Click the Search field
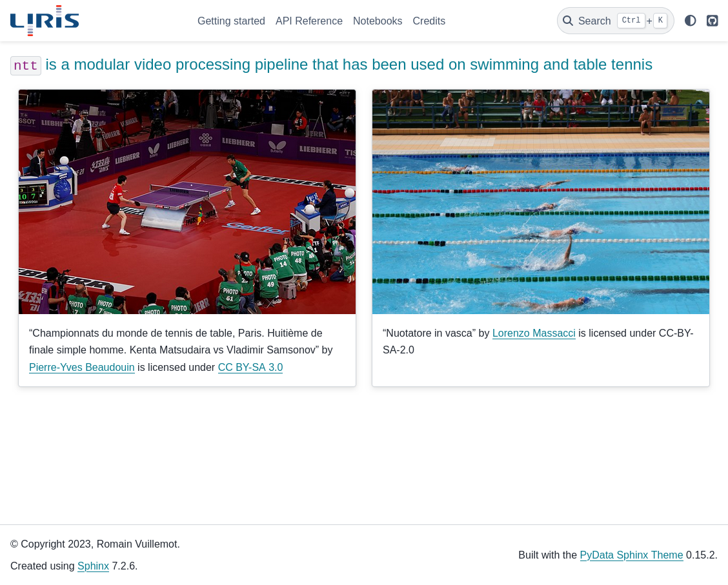This screenshot has height=585, width=728. (x=615, y=21)
